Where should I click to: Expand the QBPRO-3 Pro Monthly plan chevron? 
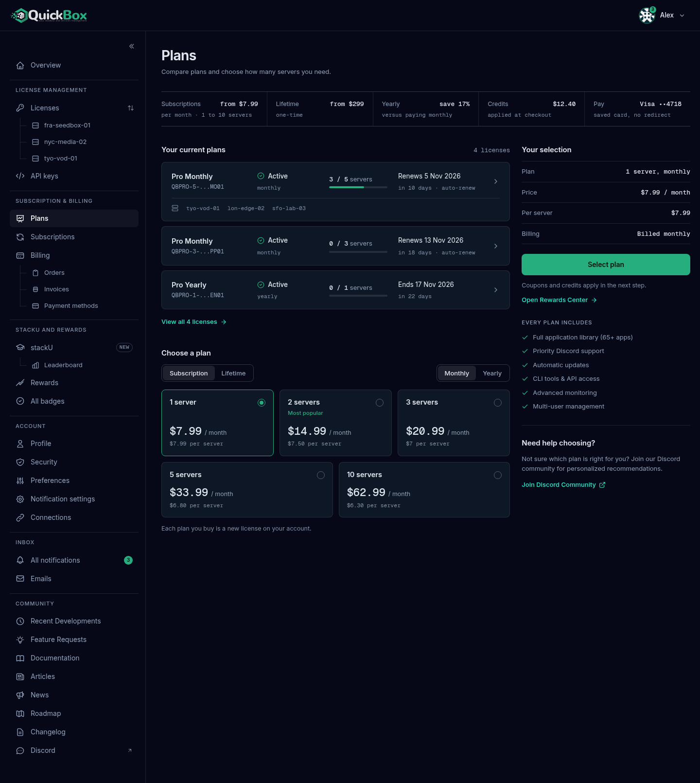coord(496,246)
